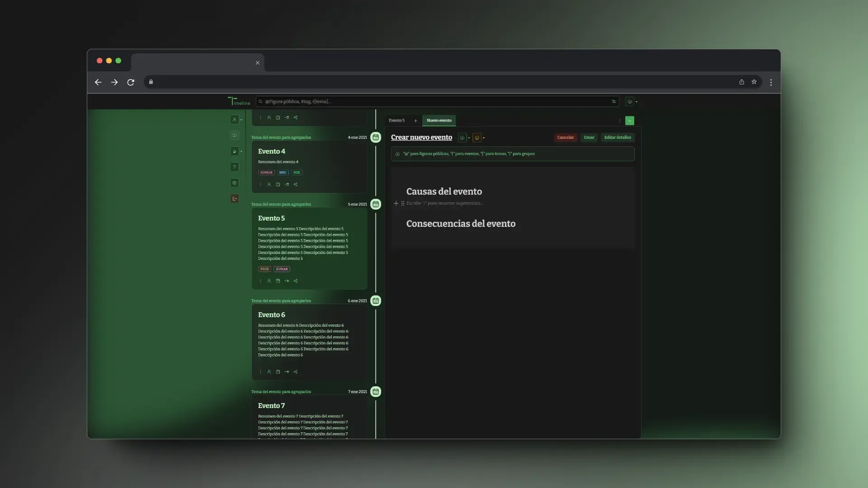Viewport: 868px width, 488px height.
Task: Click search filter sliders icon
Action: pyautogui.click(x=613, y=102)
